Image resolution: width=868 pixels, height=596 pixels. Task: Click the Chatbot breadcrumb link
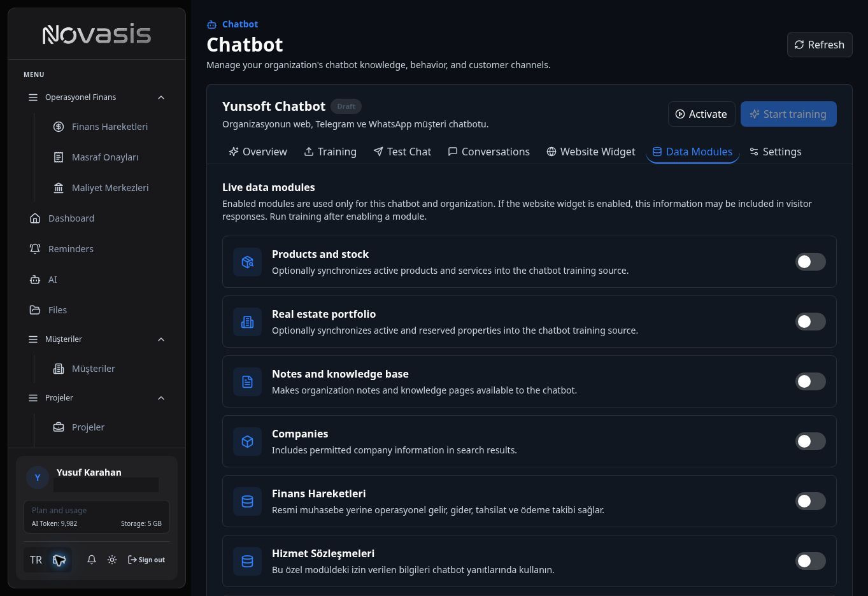[232, 24]
